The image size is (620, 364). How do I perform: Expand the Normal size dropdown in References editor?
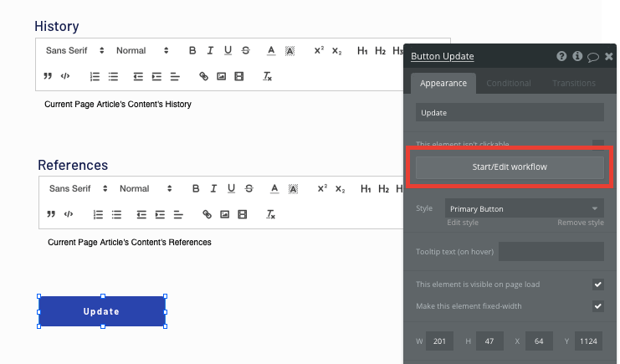pos(145,189)
